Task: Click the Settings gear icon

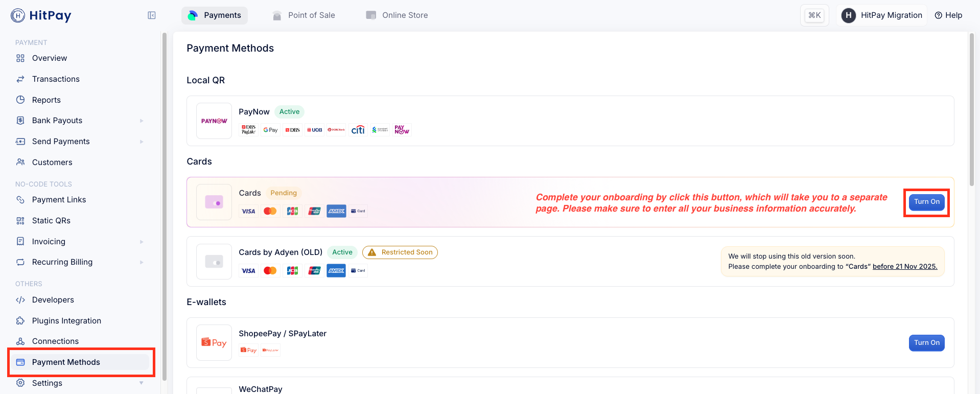Action: click(20, 383)
